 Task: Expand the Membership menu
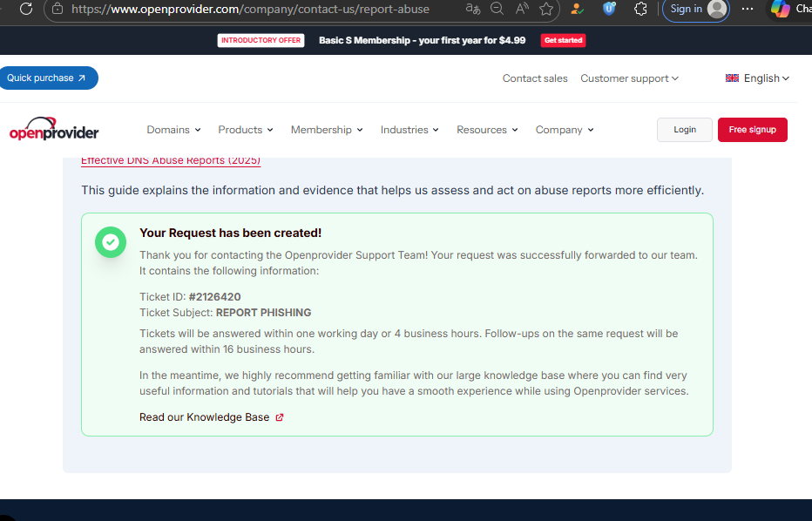(x=327, y=130)
